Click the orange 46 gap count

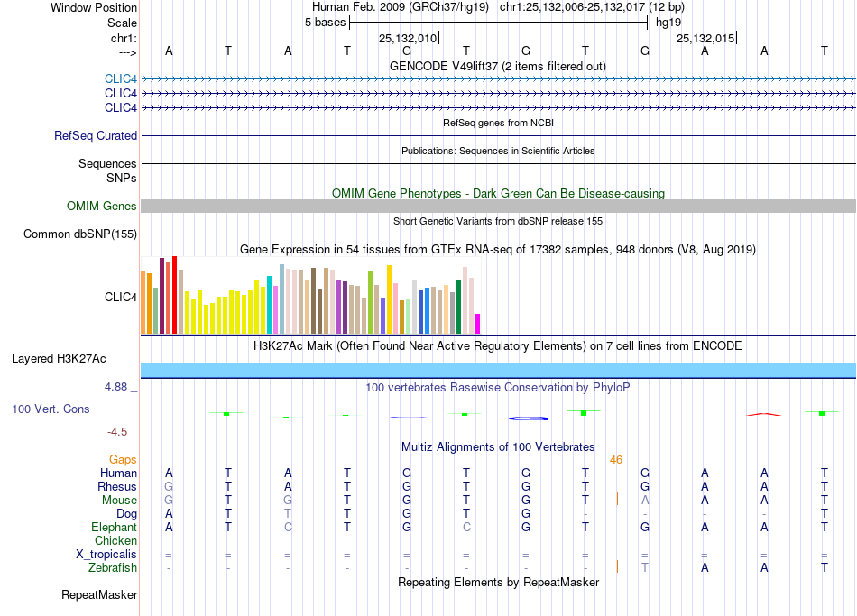pos(616,460)
